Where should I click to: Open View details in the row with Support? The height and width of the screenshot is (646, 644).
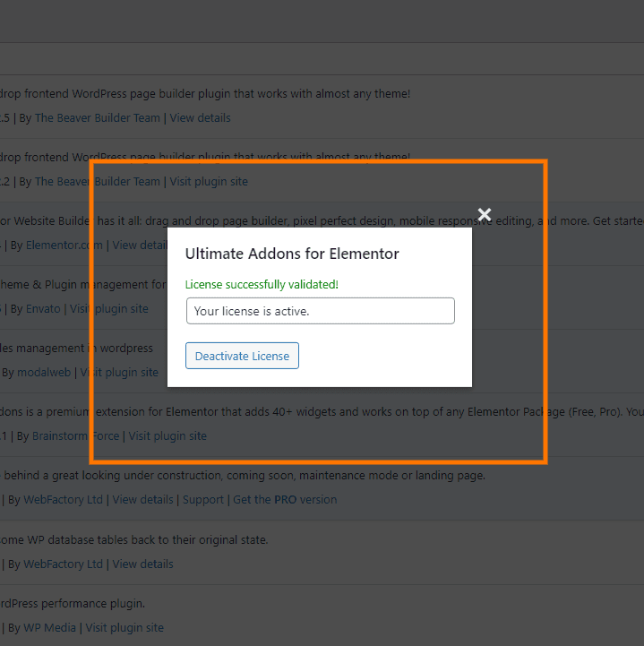pyautogui.click(x=143, y=499)
